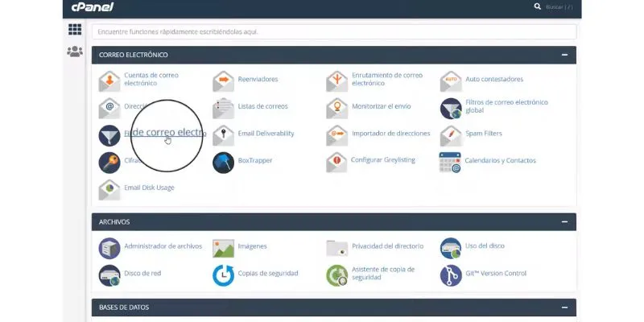Image resolution: width=644 pixels, height=322 pixels.
Task: Click the BoxTrapper pin icon
Action: point(224,163)
